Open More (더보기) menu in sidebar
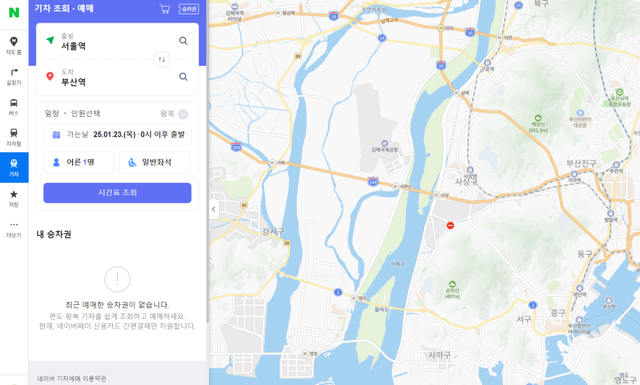This screenshot has height=385, width=640. pos(14,229)
